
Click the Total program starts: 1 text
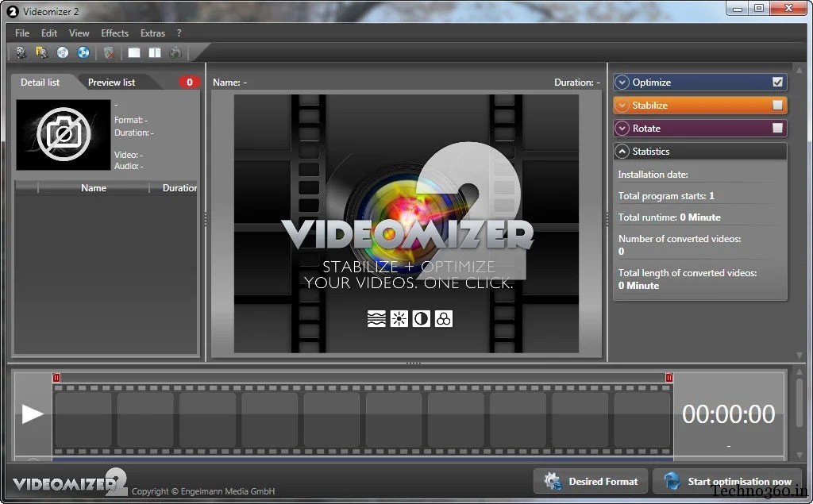click(666, 195)
